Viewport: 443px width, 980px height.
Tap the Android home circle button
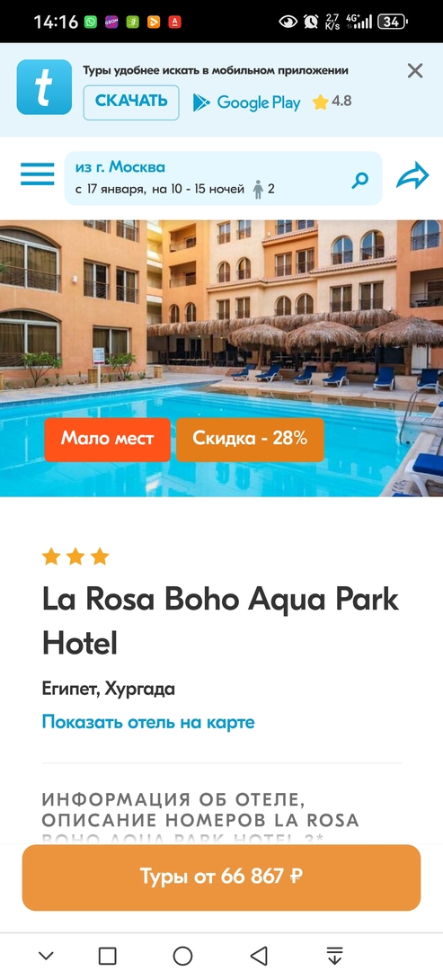click(x=182, y=956)
